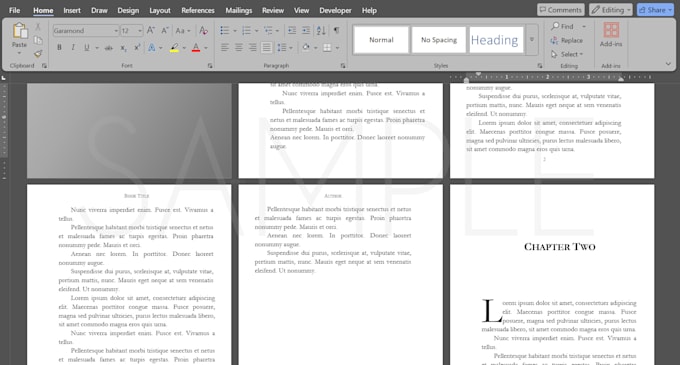Click the Share button

(655, 10)
